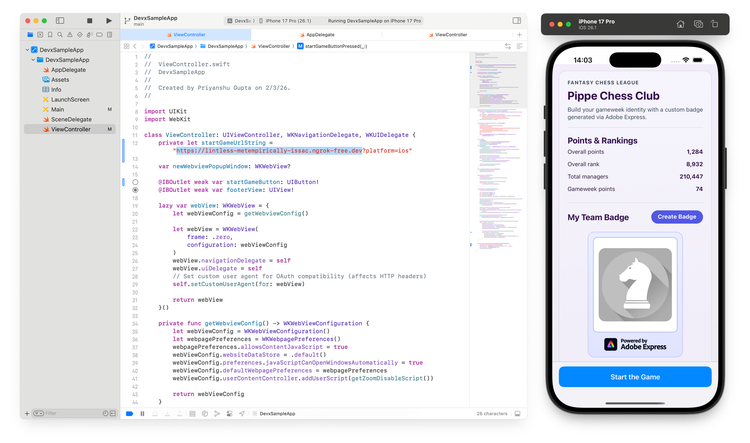Tap Start the Game button
This screenshot has height=443, width=750.
click(x=635, y=377)
